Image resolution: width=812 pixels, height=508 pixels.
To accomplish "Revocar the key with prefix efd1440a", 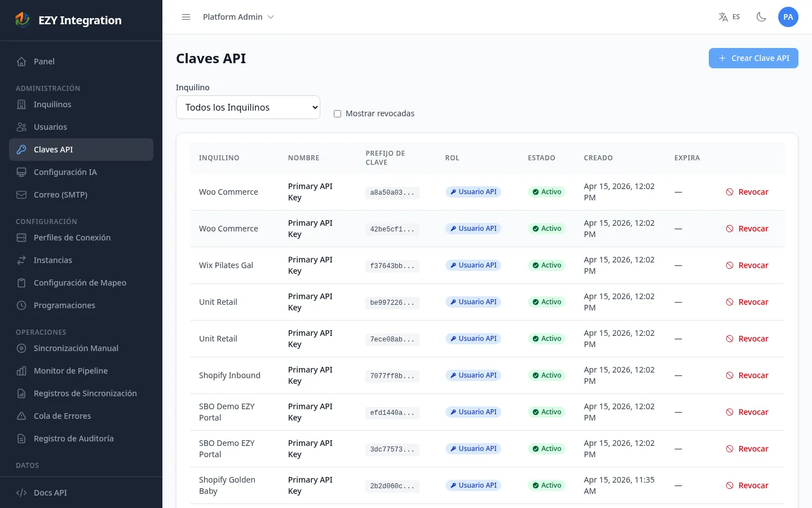I will [747, 412].
